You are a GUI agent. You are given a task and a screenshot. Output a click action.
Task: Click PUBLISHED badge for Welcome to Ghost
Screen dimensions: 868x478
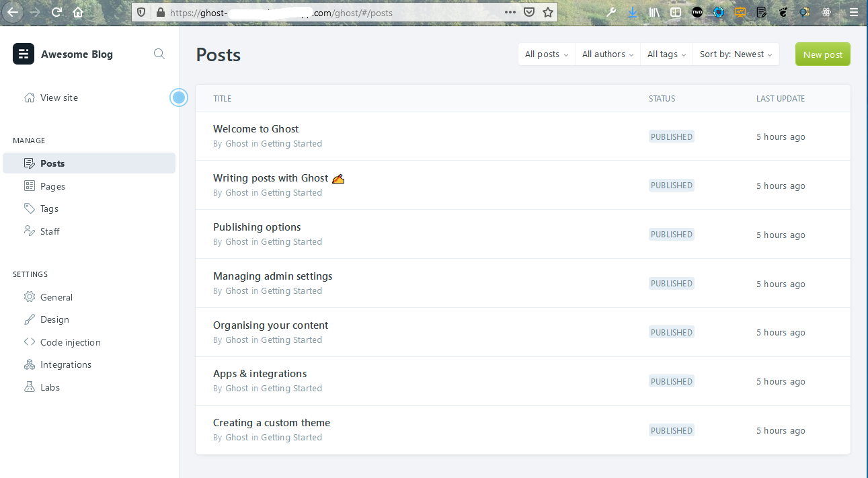tap(672, 136)
